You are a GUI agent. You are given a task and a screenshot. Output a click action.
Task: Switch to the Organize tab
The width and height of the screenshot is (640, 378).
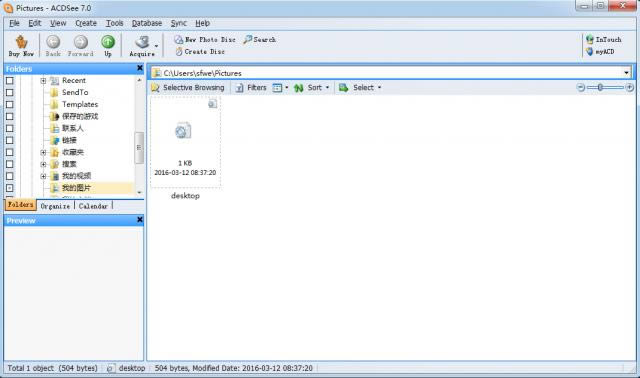click(55, 206)
